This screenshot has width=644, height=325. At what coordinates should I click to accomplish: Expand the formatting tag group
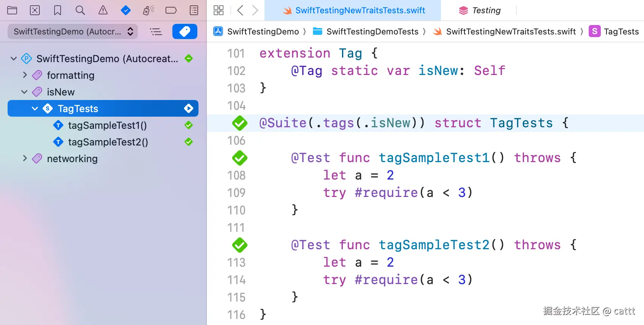[25, 75]
